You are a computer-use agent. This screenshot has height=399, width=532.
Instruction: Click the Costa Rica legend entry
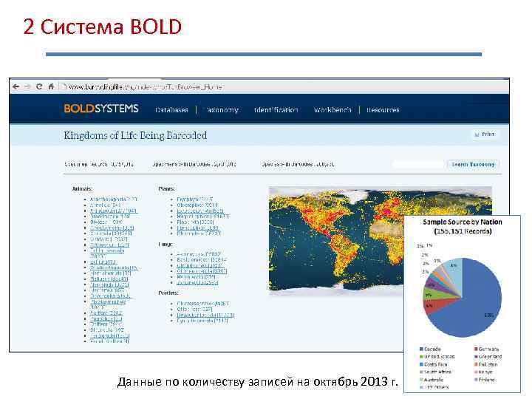click(x=433, y=364)
